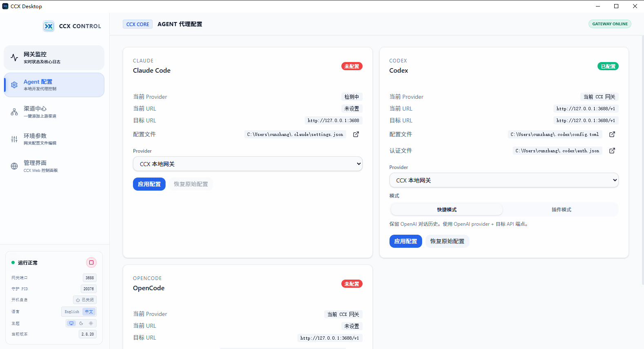Click OpenCode target URL value

tap(330, 338)
